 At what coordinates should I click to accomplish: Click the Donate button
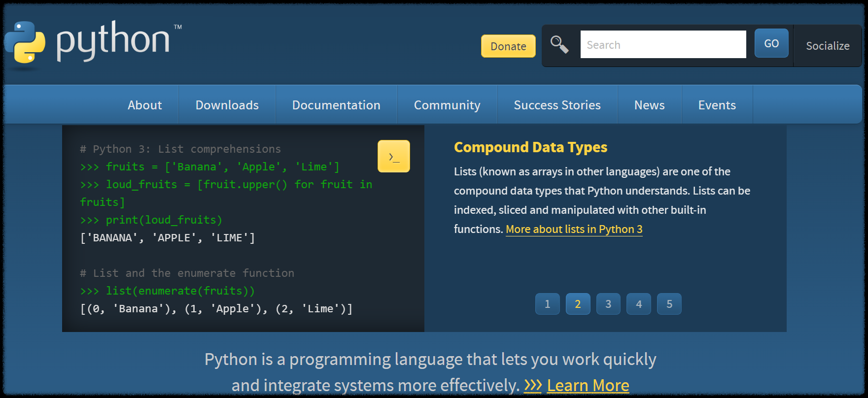click(508, 46)
